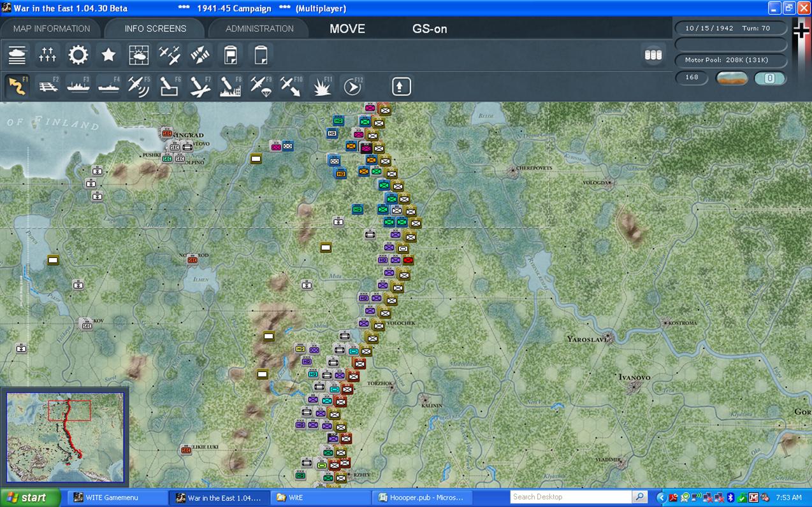The image size is (812, 507).
Task: Open the Order of Battle tank list icon
Action: pyautogui.click(x=17, y=55)
